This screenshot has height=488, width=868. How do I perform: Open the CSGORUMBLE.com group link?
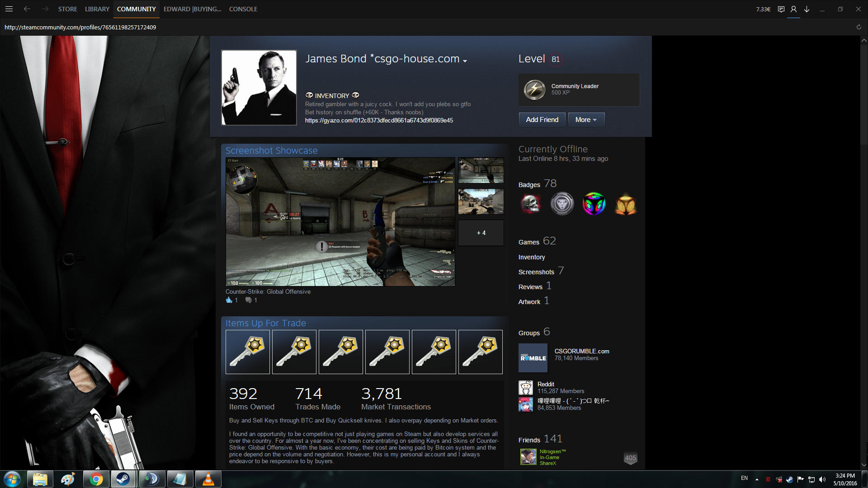pos(581,351)
